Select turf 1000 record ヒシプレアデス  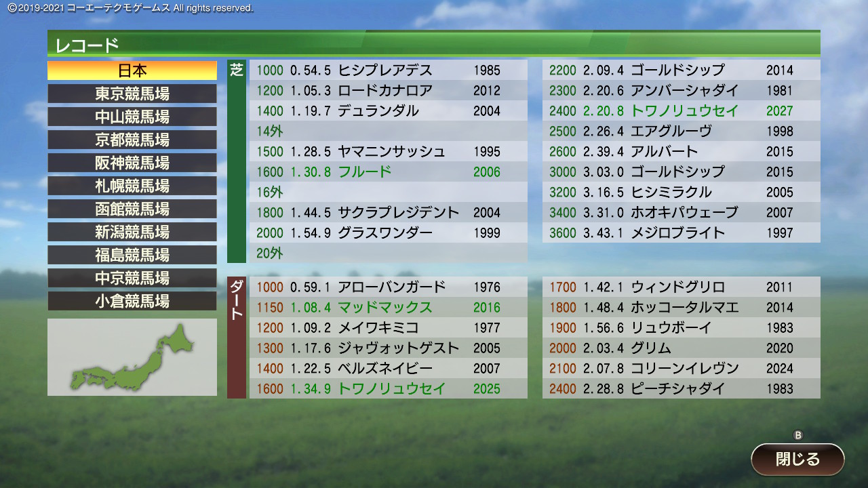(389, 70)
